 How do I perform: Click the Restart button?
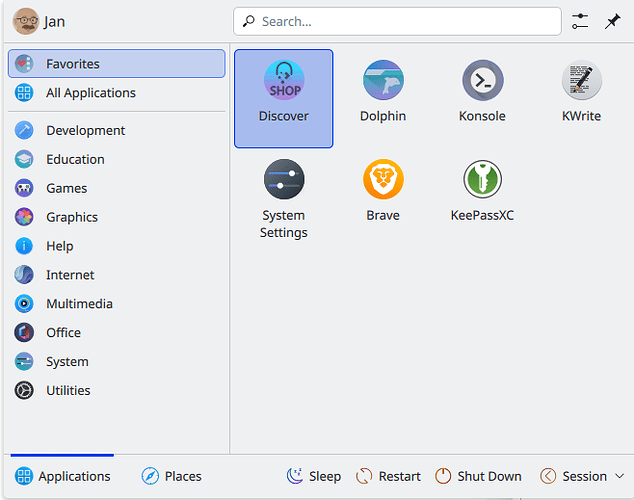pos(389,476)
